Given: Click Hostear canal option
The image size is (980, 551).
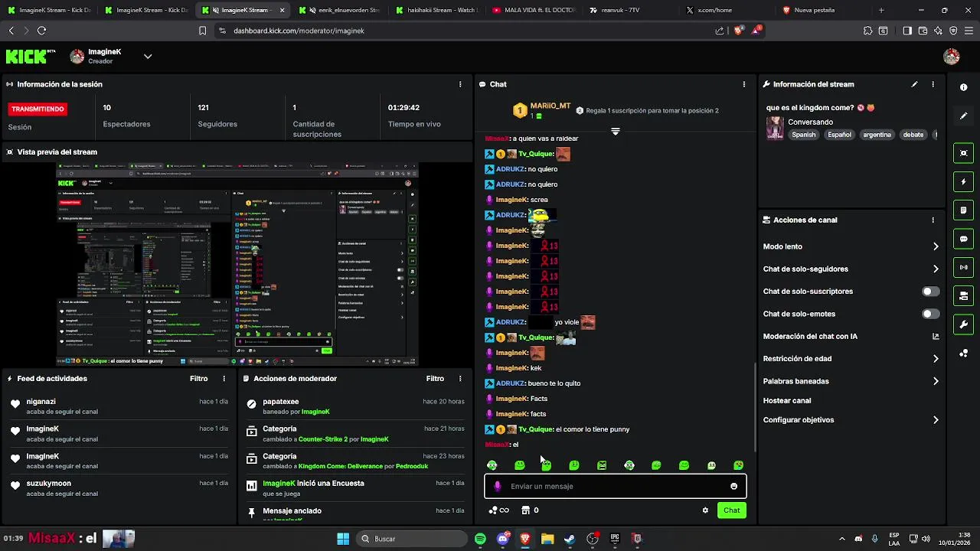Looking at the screenshot, I should (787, 400).
